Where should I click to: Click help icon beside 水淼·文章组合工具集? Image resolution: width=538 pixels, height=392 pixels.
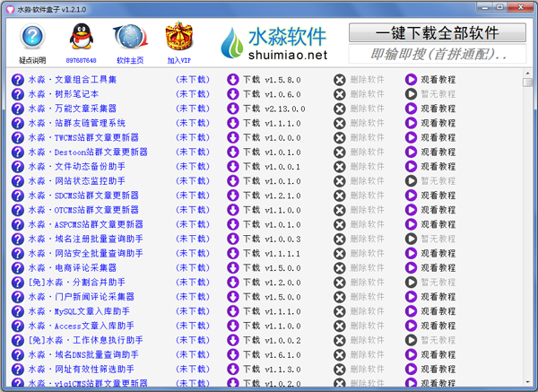(17, 80)
